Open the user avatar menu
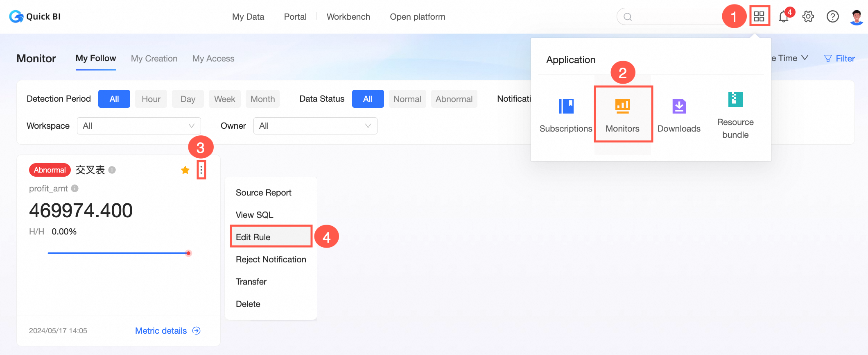 pos(857,17)
